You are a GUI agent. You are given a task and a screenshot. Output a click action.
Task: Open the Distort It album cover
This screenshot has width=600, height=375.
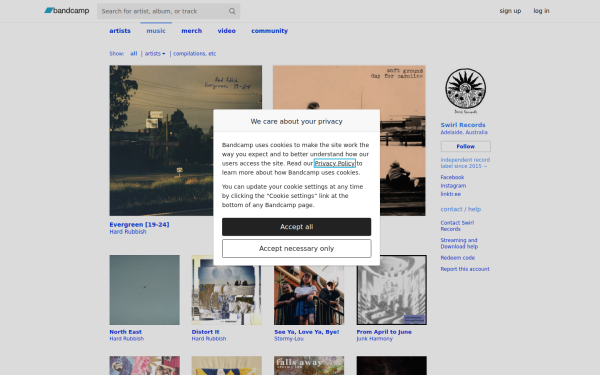(x=227, y=290)
